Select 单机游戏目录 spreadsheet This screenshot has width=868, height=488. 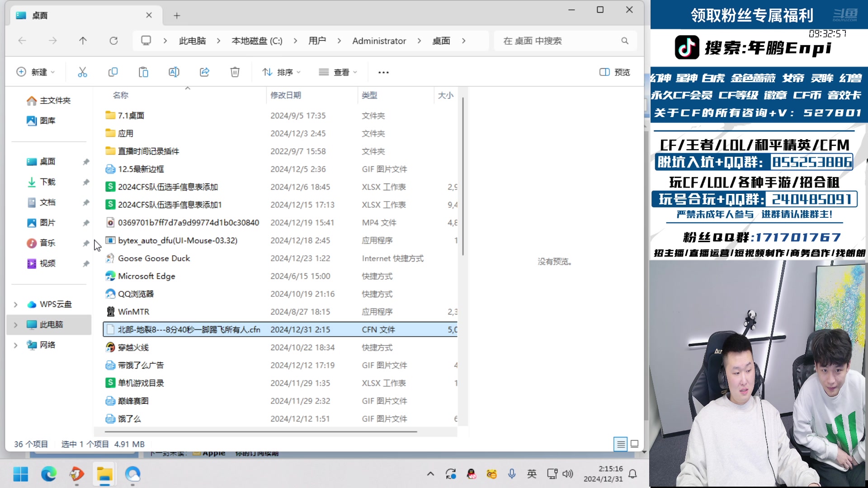(x=280, y=383)
